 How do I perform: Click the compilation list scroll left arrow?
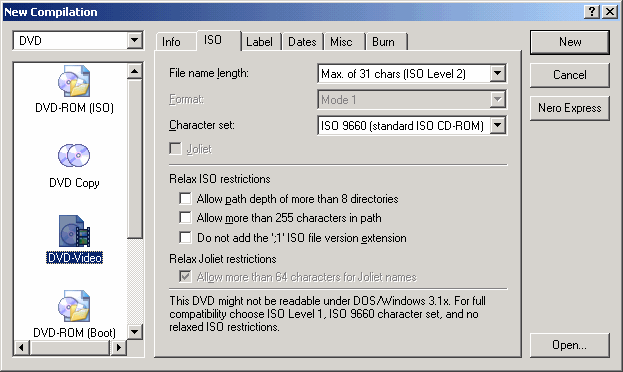pyautogui.click(x=21, y=348)
